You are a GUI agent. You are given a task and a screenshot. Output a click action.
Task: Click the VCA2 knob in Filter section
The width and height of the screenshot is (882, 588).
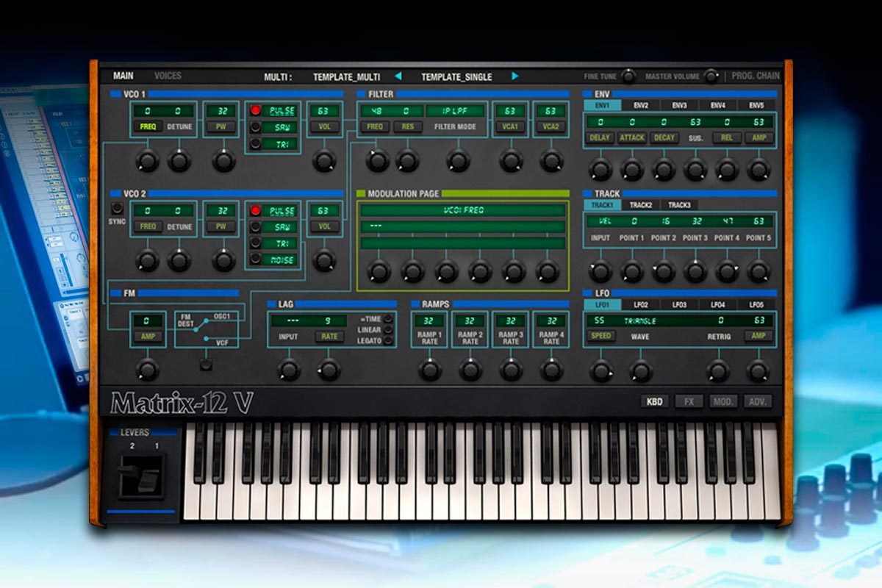pos(551,161)
